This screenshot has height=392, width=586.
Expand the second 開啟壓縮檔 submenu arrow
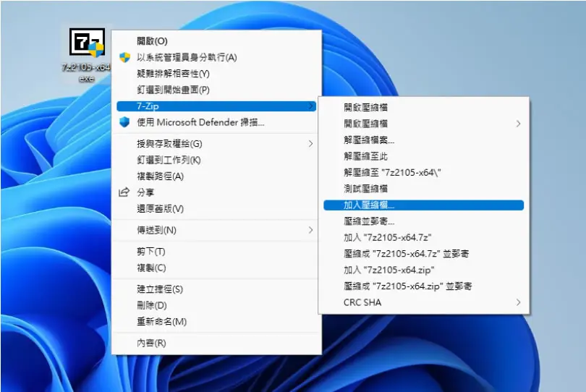pos(518,124)
